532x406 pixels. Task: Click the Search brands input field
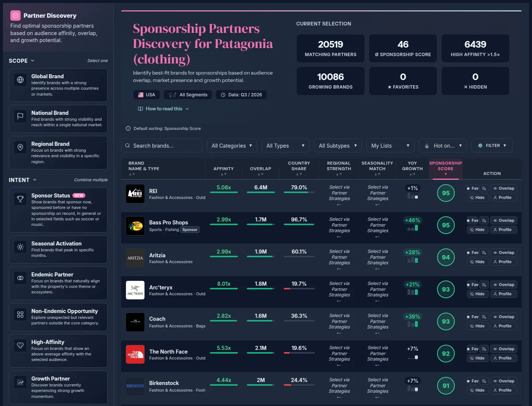tap(162, 145)
